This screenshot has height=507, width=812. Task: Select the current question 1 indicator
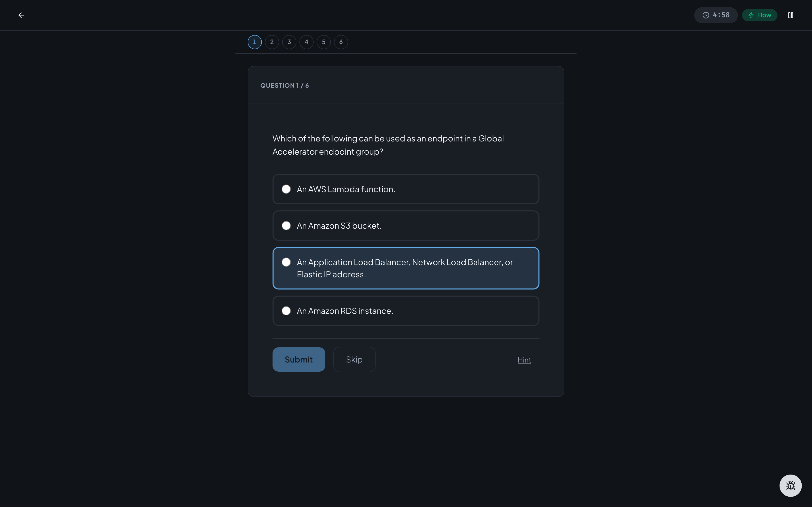255,42
